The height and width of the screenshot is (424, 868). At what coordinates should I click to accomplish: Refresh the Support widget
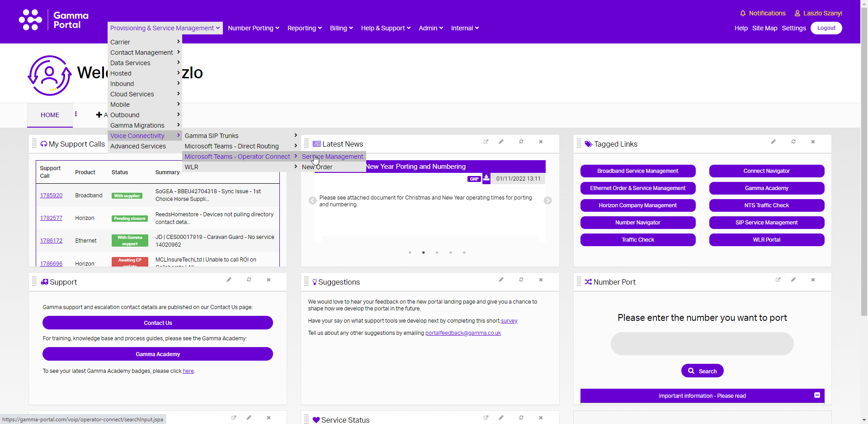(249, 280)
